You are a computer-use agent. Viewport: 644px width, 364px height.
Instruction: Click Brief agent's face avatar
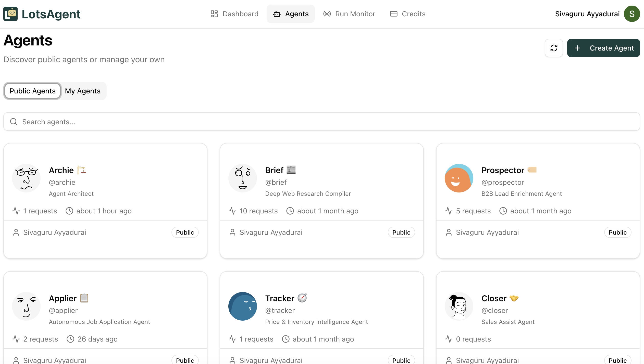(x=242, y=178)
